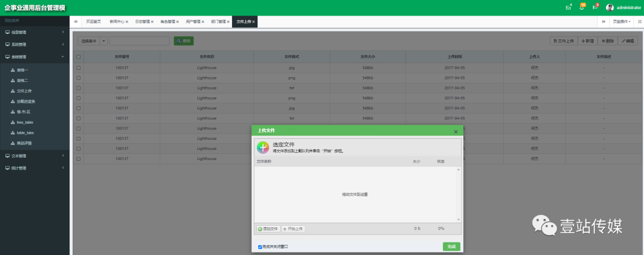Close the 上传文件 dialog with the X

(x=456, y=131)
